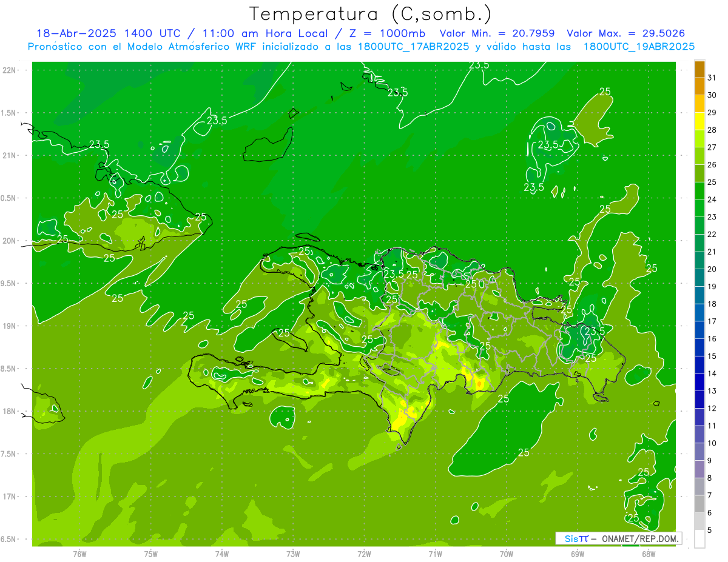Pick the legend color between 30 and 31
Viewport: 728px width, 562px height.
tap(699, 86)
